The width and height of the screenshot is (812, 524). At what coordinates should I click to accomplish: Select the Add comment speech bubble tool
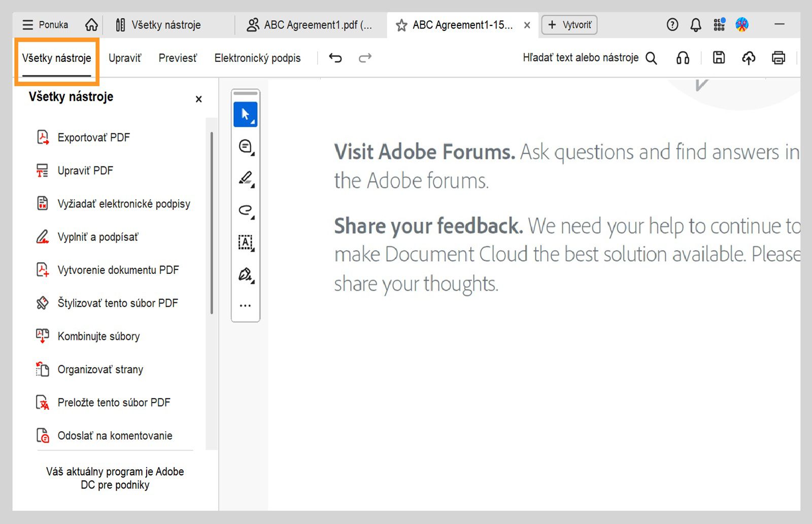245,146
